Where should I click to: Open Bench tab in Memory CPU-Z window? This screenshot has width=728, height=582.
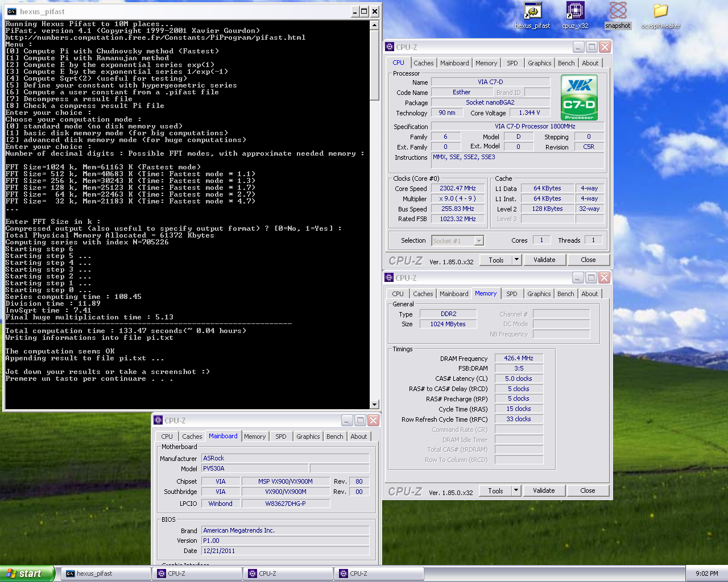[x=565, y=294]
